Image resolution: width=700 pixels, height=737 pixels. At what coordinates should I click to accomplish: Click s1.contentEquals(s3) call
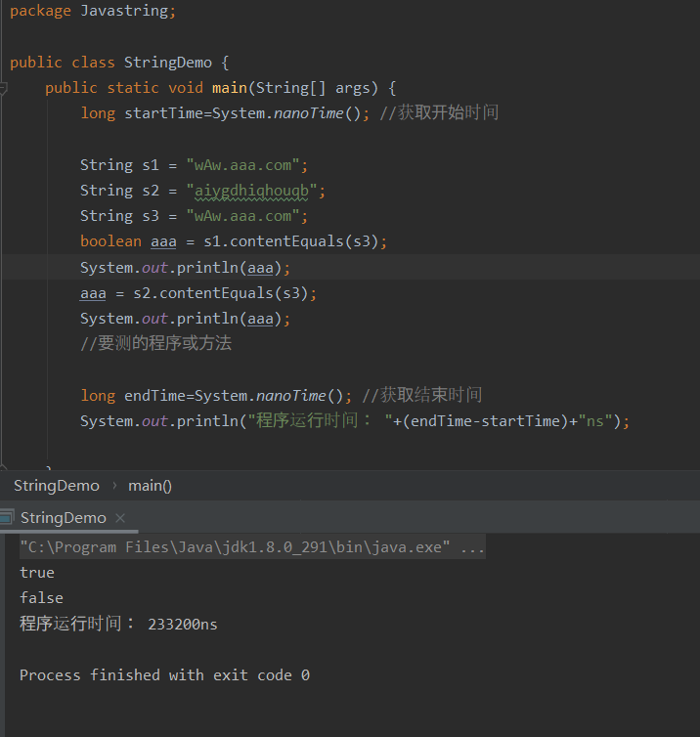point(291,241)
